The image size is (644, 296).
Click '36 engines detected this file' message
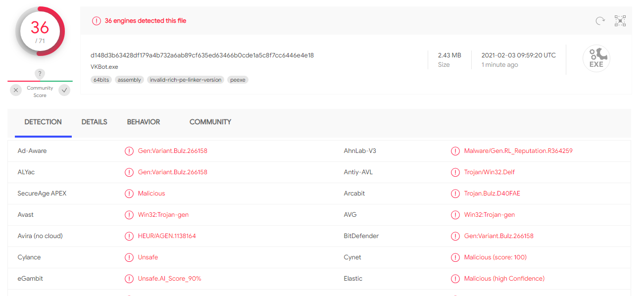[146, 21]
